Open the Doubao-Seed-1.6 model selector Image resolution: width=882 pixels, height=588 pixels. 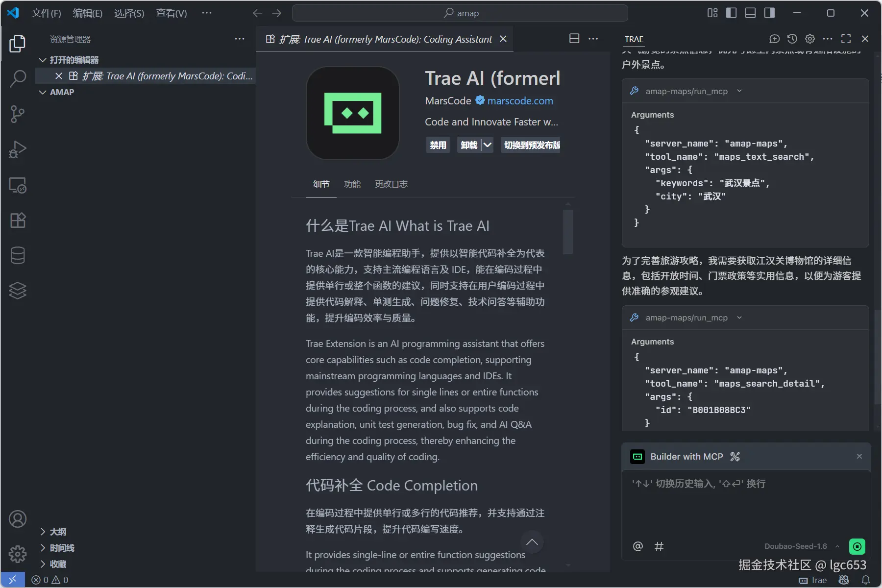(x=802, y=546)
